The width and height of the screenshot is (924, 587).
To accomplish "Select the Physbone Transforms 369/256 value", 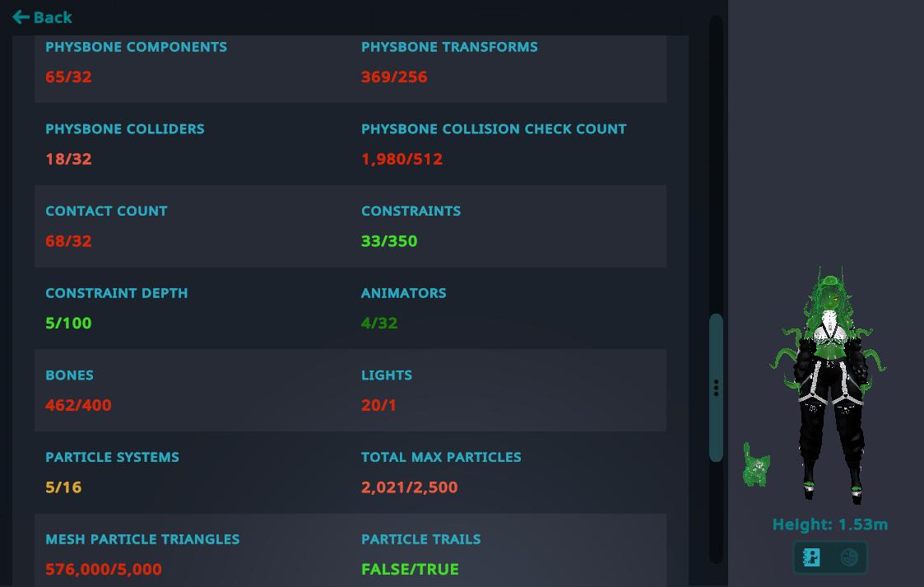I will click(394, 77).
